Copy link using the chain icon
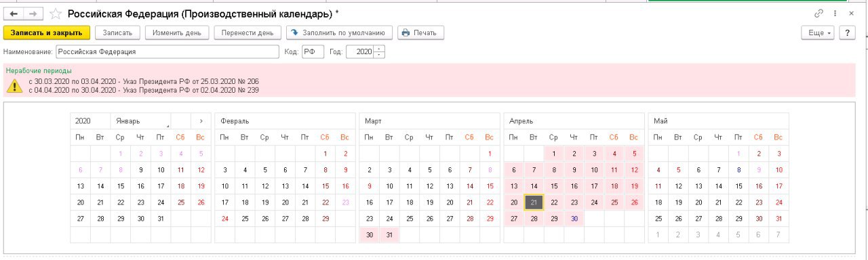 [818, 14]
